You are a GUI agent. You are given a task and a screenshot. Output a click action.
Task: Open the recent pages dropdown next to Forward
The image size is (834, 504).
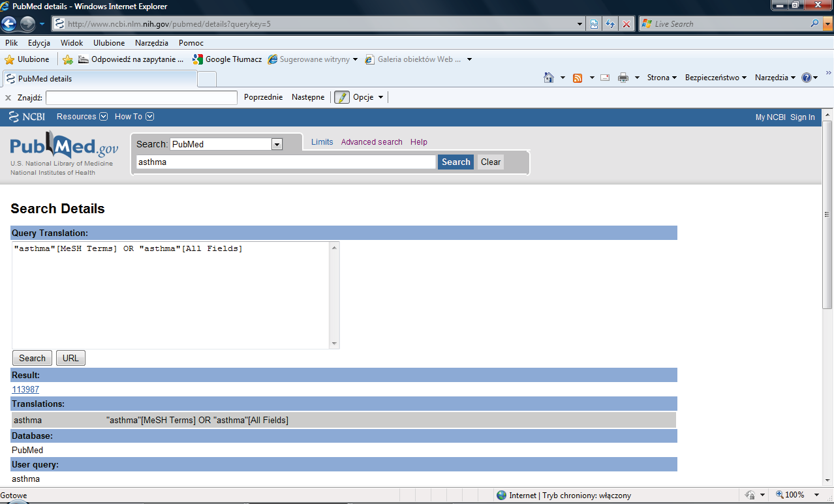point(42,24)
